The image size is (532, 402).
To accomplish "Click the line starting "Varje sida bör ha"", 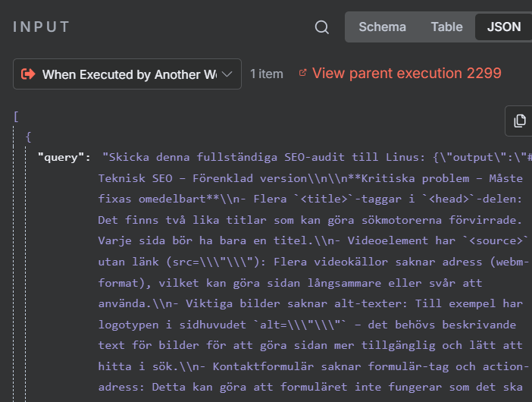I will [311, 240].
